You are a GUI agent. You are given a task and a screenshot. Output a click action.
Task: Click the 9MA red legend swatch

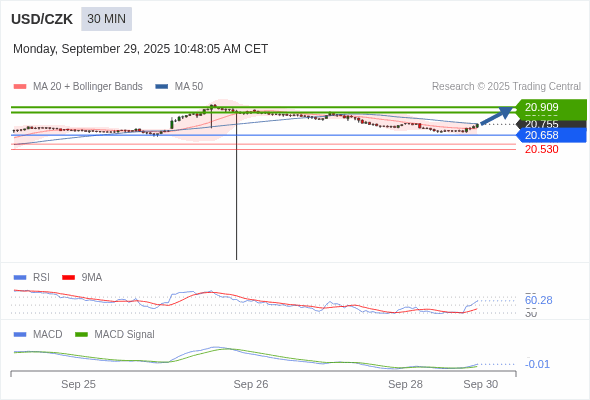68,278
